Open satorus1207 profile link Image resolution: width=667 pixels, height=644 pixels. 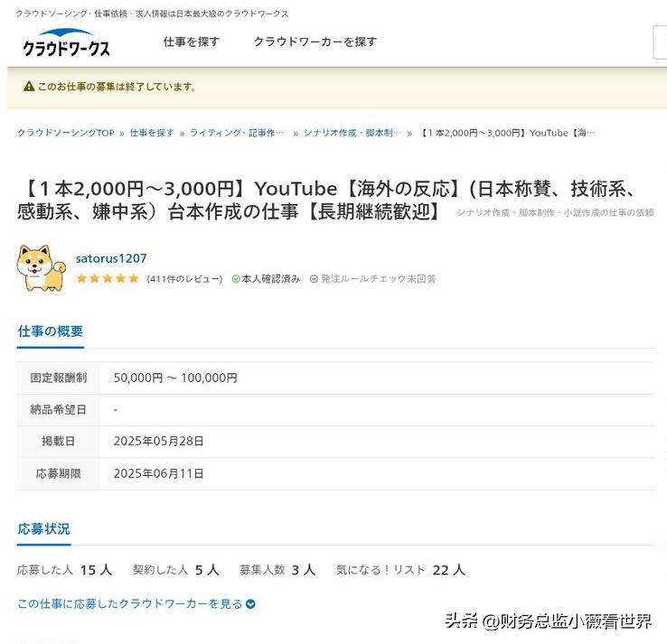(111, 258)
